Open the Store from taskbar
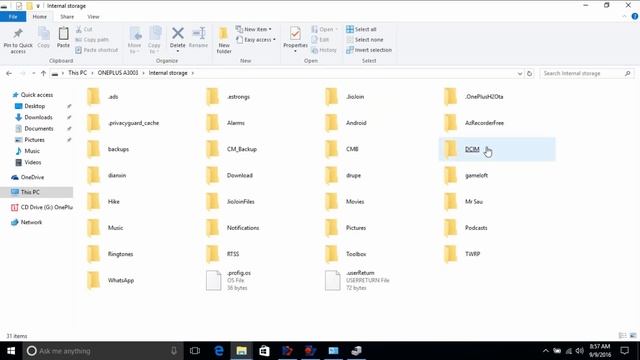The image size is (640, 360). [x=264, y=351]
